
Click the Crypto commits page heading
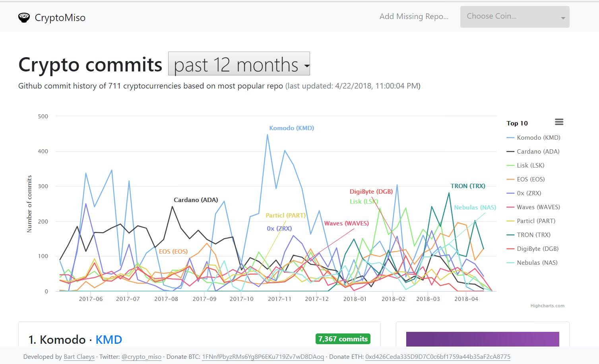pyautogui.click(x=90, y=64)
